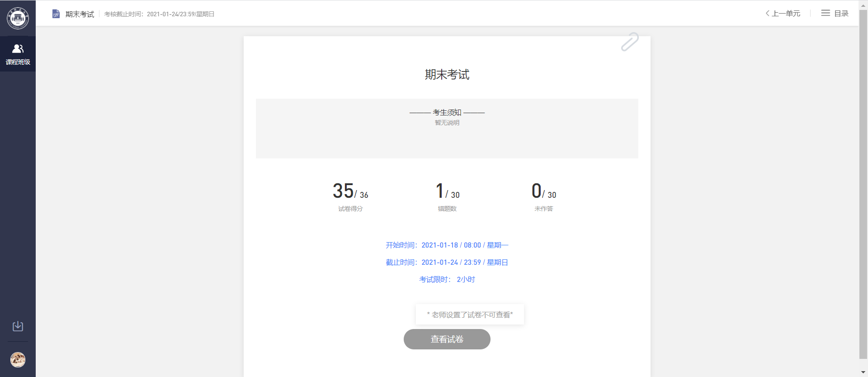The image size is (868, 377).
Task: Open the 课程班级 sidebar item
Action: pyautogui.click(x=18, y=54)
